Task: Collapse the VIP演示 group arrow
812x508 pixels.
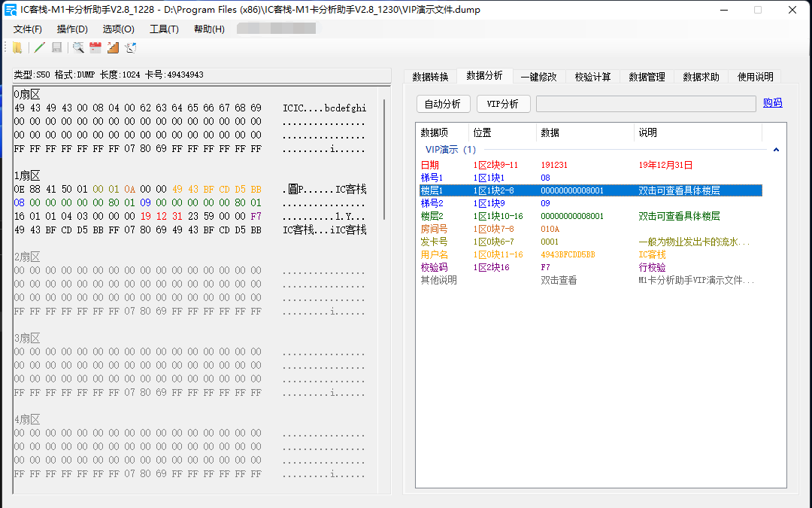Action: pyautogui.click(x=776, y=150)
